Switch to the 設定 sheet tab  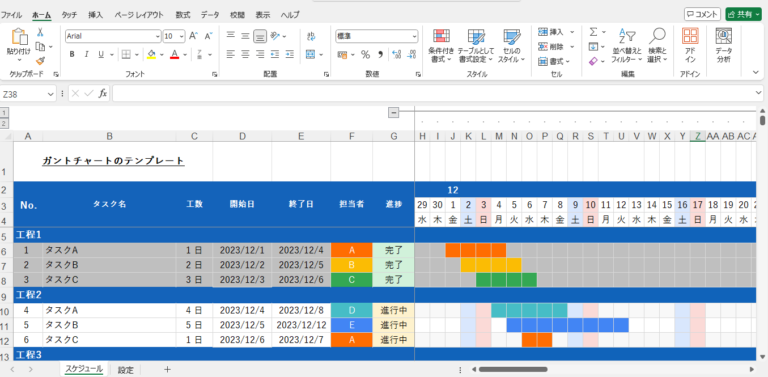pos(125,370)
